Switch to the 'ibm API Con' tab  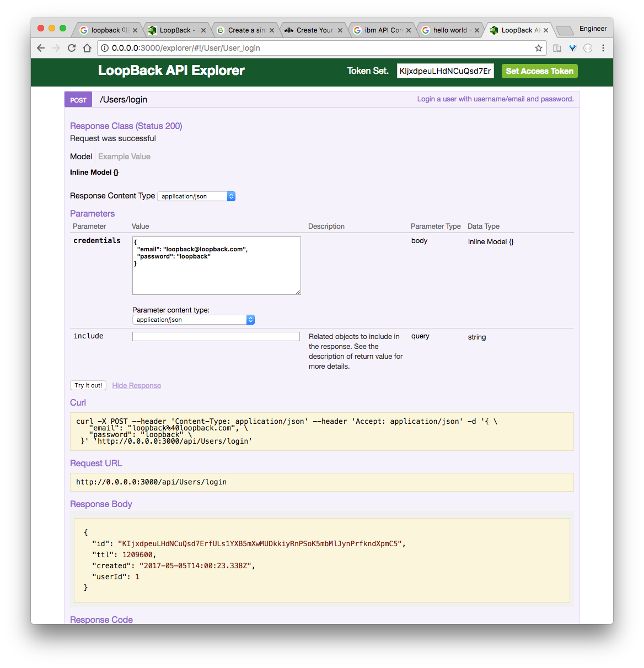(x=381, y=30)
